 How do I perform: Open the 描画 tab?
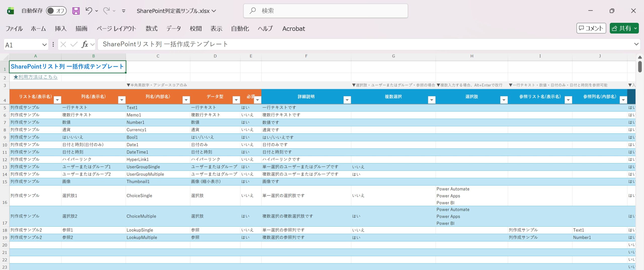tap(81, 28)
